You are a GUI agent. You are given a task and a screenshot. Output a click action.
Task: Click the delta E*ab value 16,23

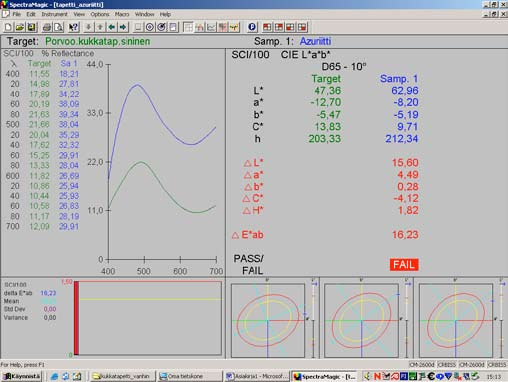pos(405,235)
